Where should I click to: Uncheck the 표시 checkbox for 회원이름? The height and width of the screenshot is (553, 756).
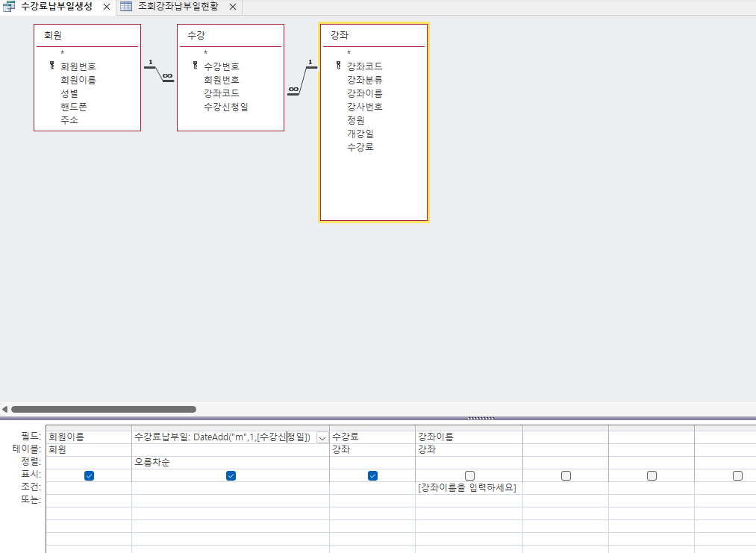click(89, 475)
